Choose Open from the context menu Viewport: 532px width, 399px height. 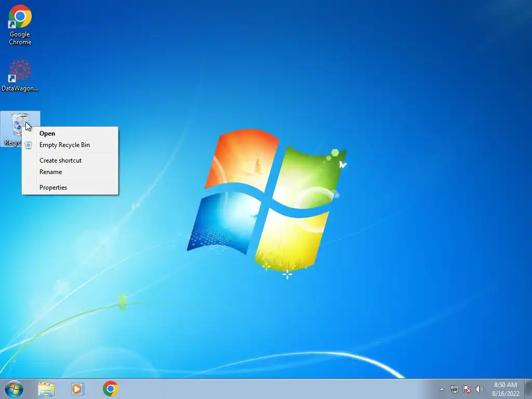[70, 134]
